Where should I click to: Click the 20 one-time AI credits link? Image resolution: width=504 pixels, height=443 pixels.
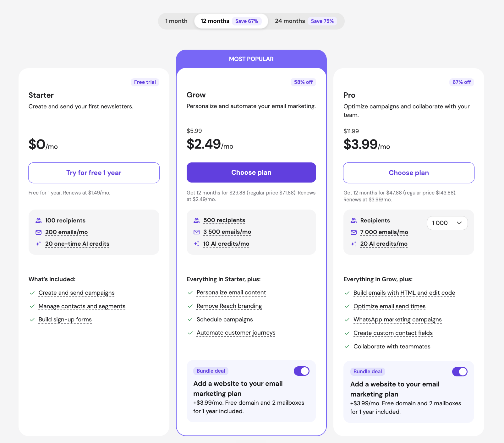click(77, 244)
